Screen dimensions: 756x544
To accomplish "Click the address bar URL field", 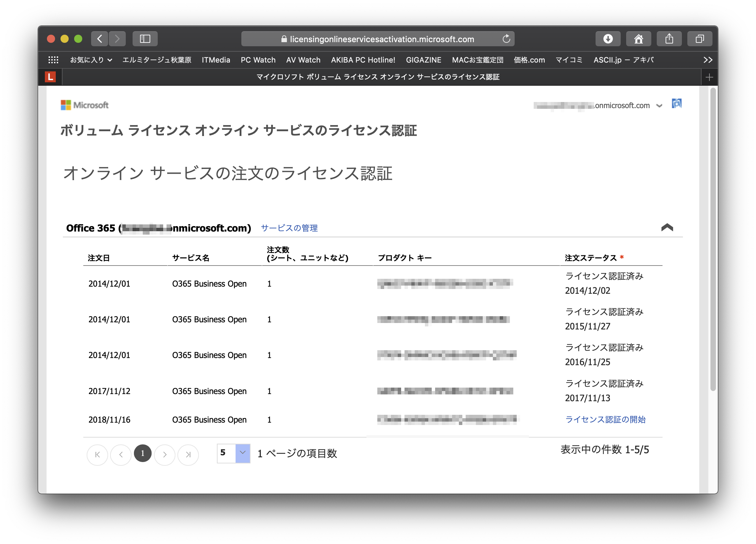I will pos(378,39).
